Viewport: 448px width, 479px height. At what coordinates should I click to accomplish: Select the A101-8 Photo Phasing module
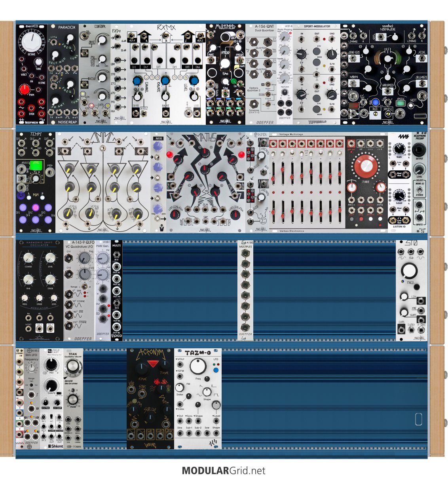(285, 74)
